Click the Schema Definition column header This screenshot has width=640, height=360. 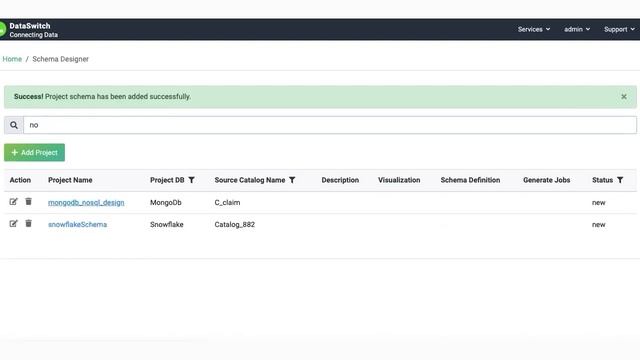[x=470, y=180]
